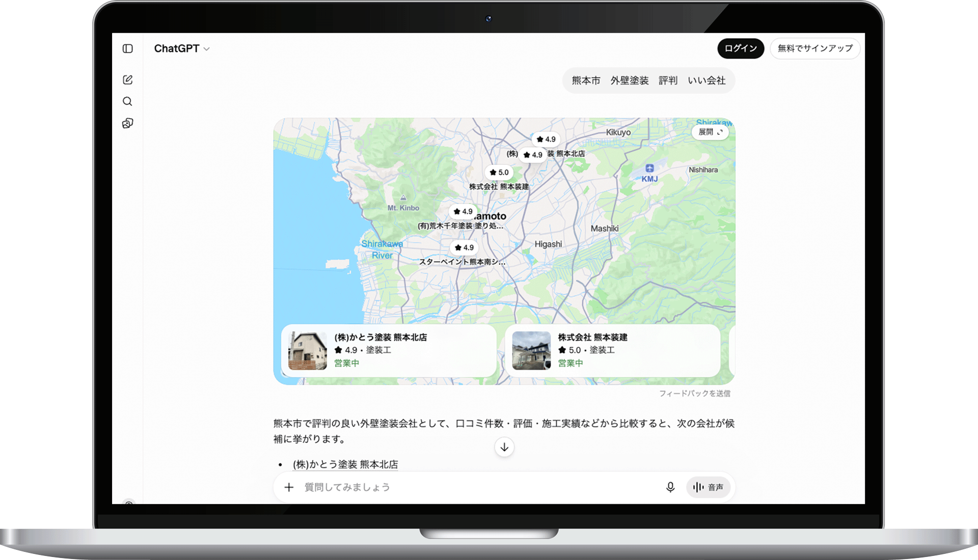The width and height of the screenshot is (978, 560).
Task: Click the Kikuyo map label
Action: tap(618, 132)
